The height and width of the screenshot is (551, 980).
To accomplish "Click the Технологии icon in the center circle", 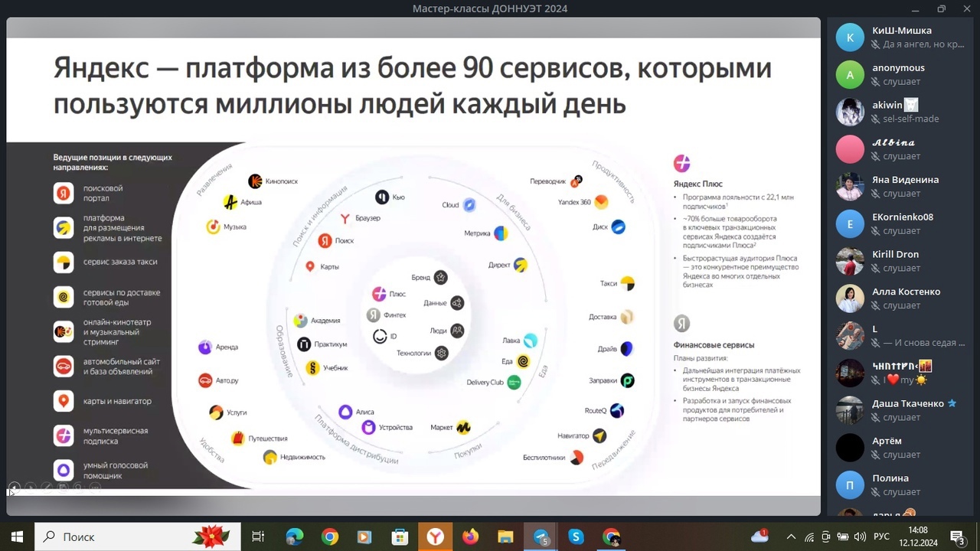I will [441, 353].
